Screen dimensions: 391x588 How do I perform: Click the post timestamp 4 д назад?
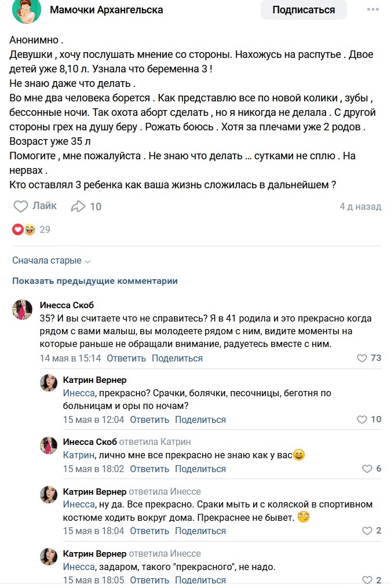pos(360,206)
